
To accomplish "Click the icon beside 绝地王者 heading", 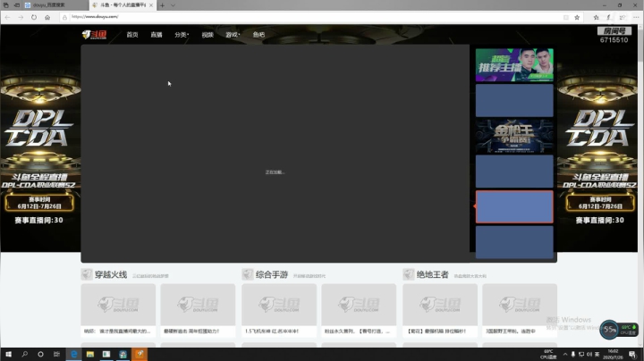I will (x=409, y=274).
